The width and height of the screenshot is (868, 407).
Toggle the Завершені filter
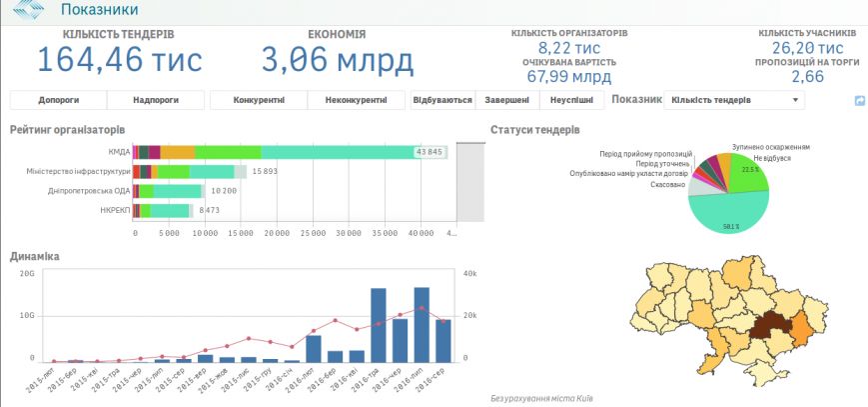coord(506,100)
